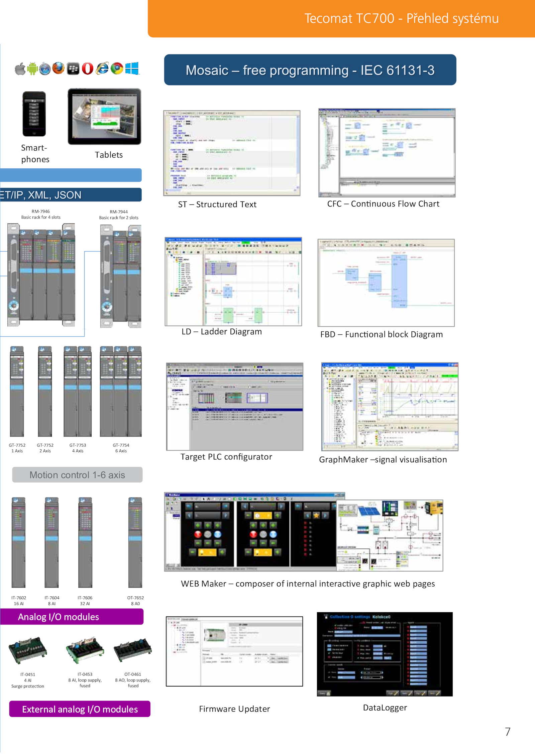The width and height of the screenshot is (535, 756).
Task: Click the 'CFC – Continuous Flow Chart' caption
Action: click(x=383, y=204)
